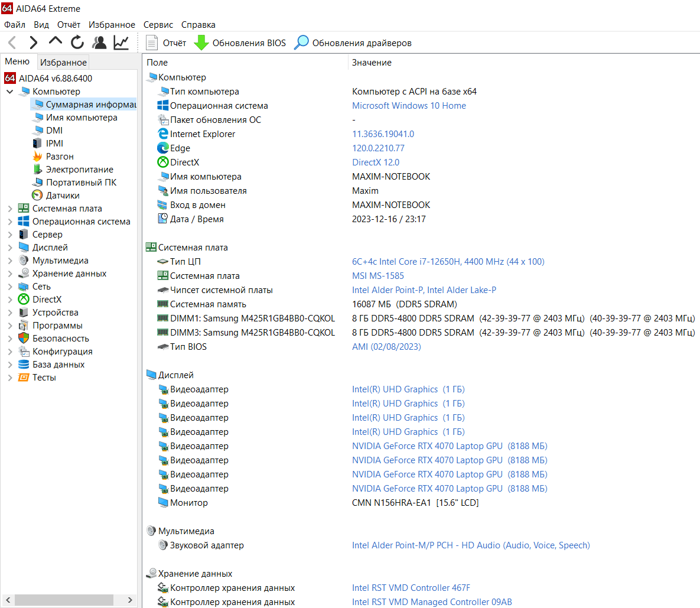Click the sidebar horizontal scrollbar thumb

[x=64, y=600]
